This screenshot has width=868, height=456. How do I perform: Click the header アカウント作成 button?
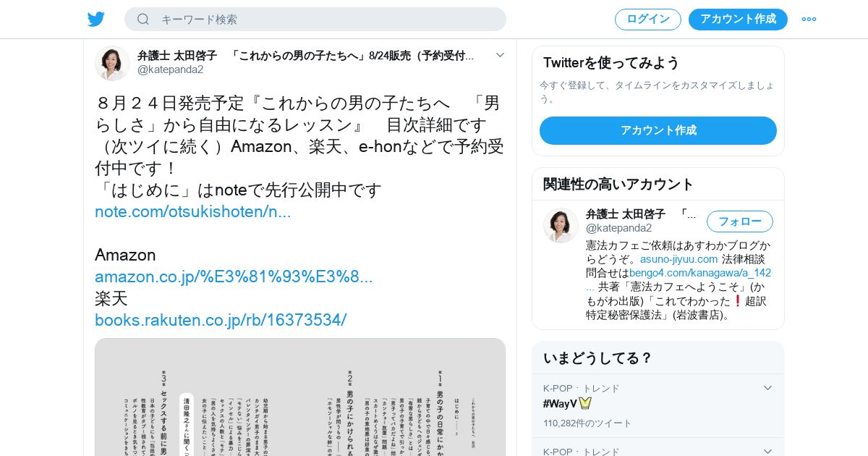738,20
